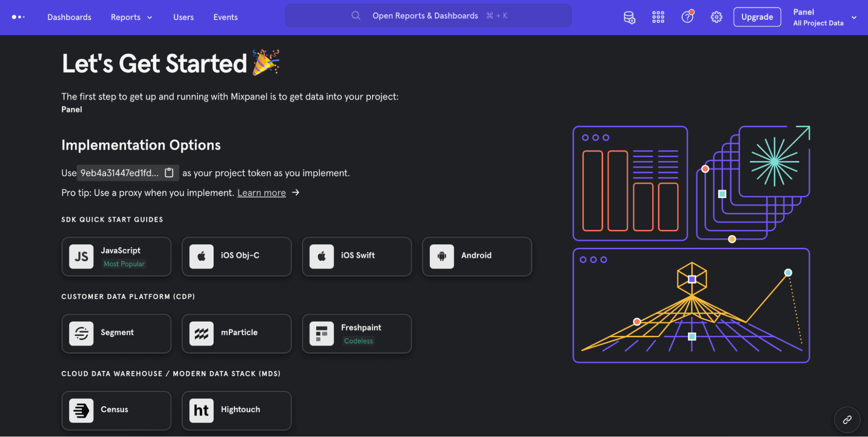Screen dimensions: 868x437
Task: Click the SDK QUICK START GUIDES heading
Action: coord(112,220)
